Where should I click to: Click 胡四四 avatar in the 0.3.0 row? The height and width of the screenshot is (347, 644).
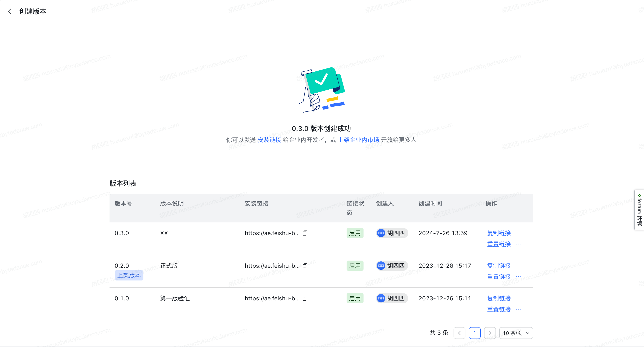[x=381, y=233]
